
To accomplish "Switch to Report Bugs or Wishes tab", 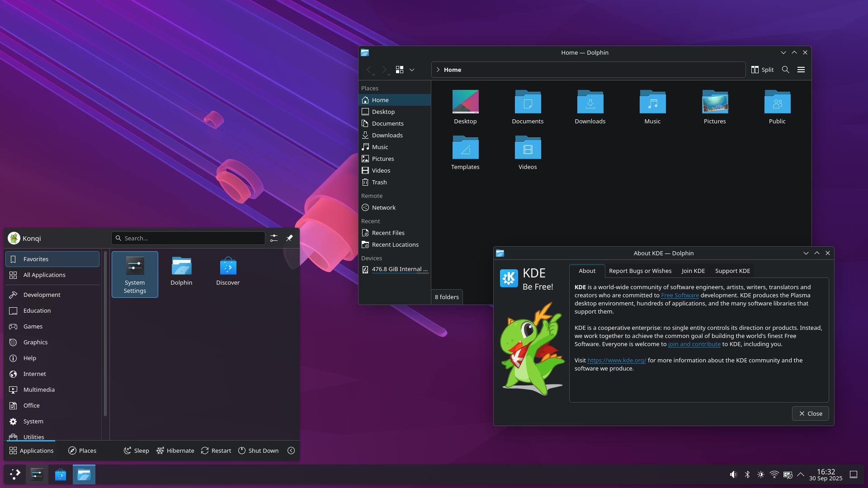I will click(x=640, y=271).
